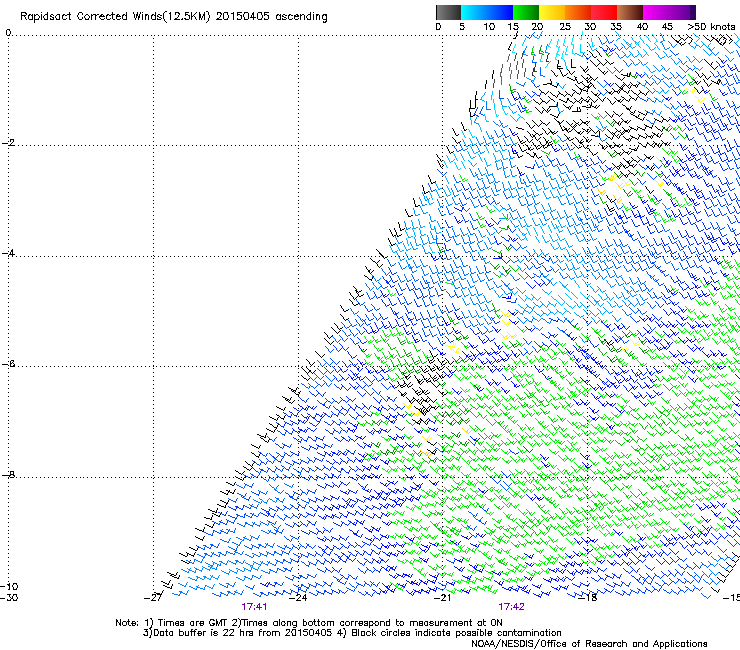This screenshot has height=650, width=740.
Task: Click the NOAA/NESDIS credit text
Action: pyautogui.click(x=589, y=644)
